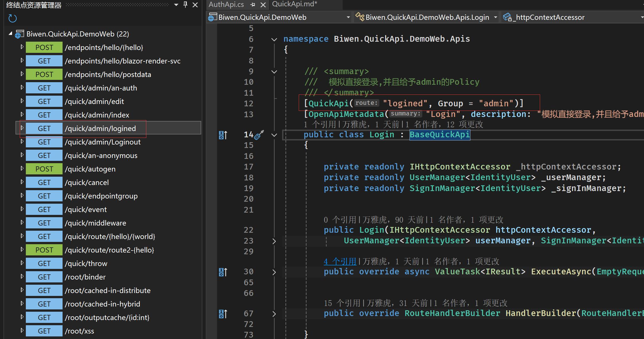Click the "logined" route string on line 12

click(405, 103)
